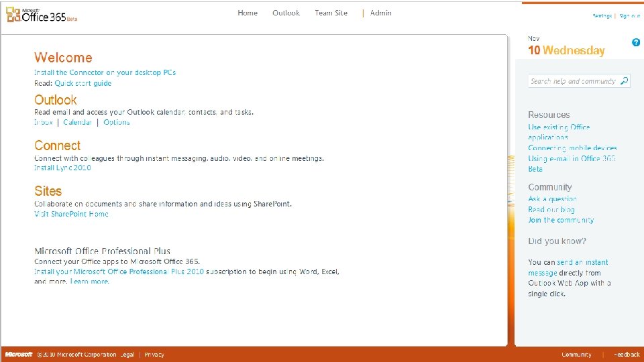Click the Feedback link in the footer

tap(627, 355)
